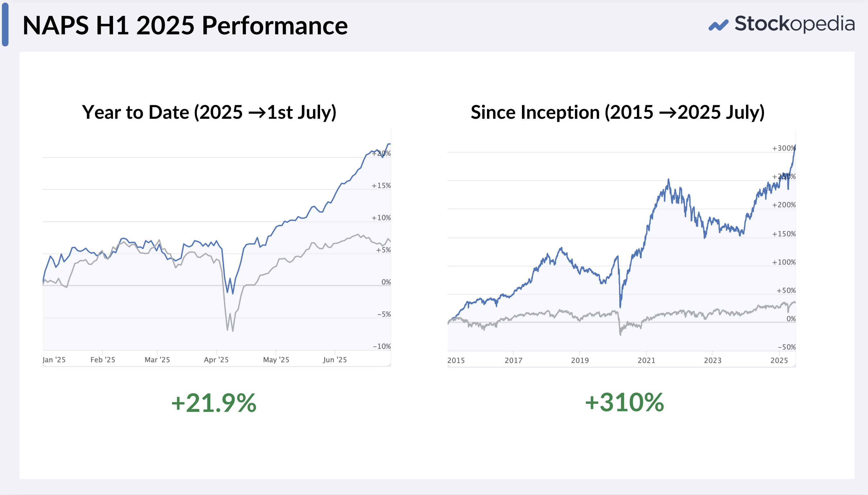Select the Since Inception chart heading

click(x=618, y=112)
